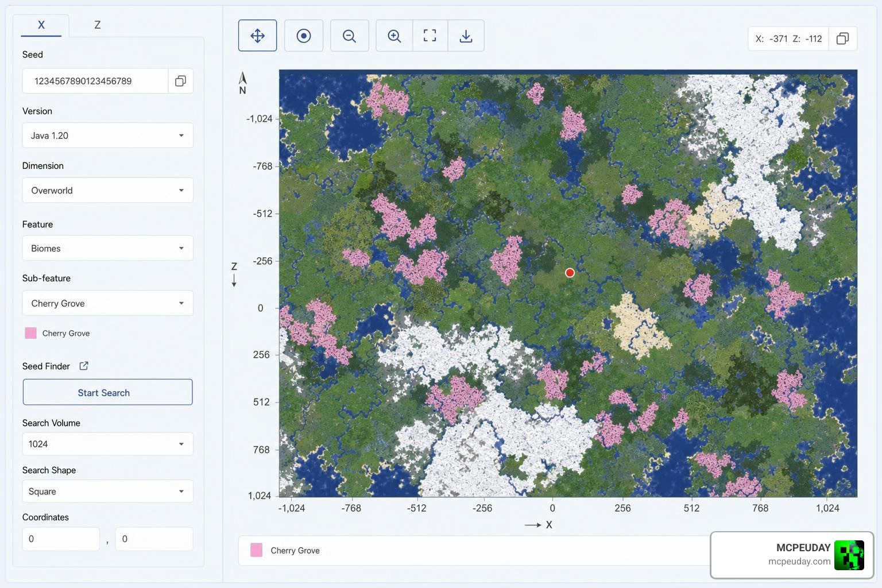Image resolution: width=882 pixels, height=588 pixels.
Task: Download the map image
Action: click(x=466, y=36)
